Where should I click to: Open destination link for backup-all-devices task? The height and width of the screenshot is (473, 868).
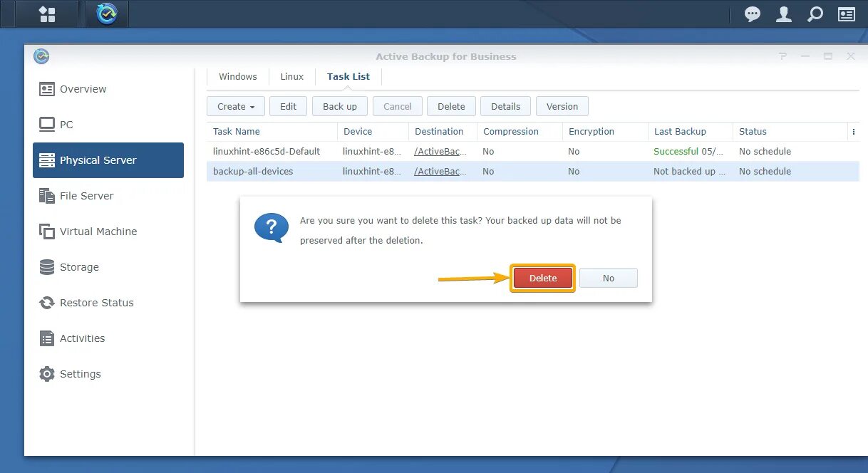click(x=441, y=172)
